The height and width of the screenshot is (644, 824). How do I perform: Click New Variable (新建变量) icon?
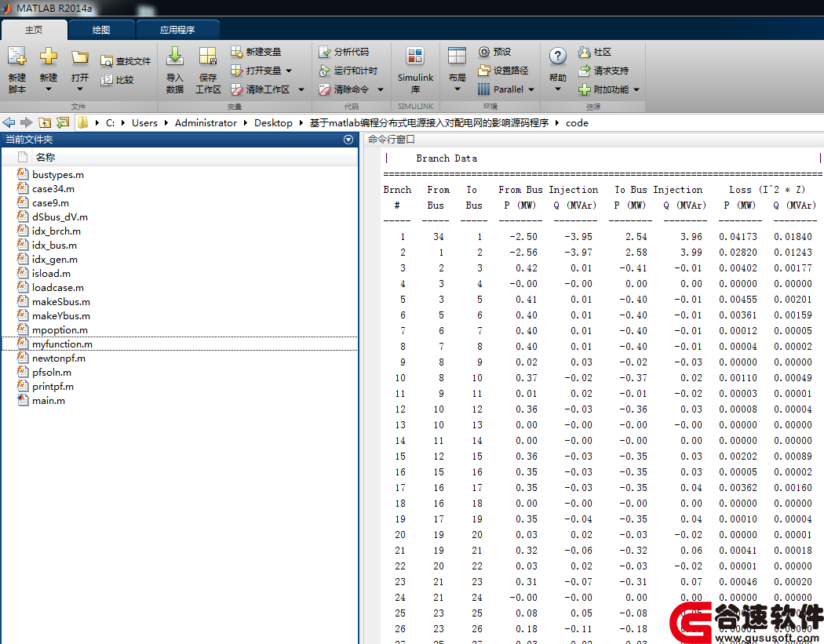[236, 52]
